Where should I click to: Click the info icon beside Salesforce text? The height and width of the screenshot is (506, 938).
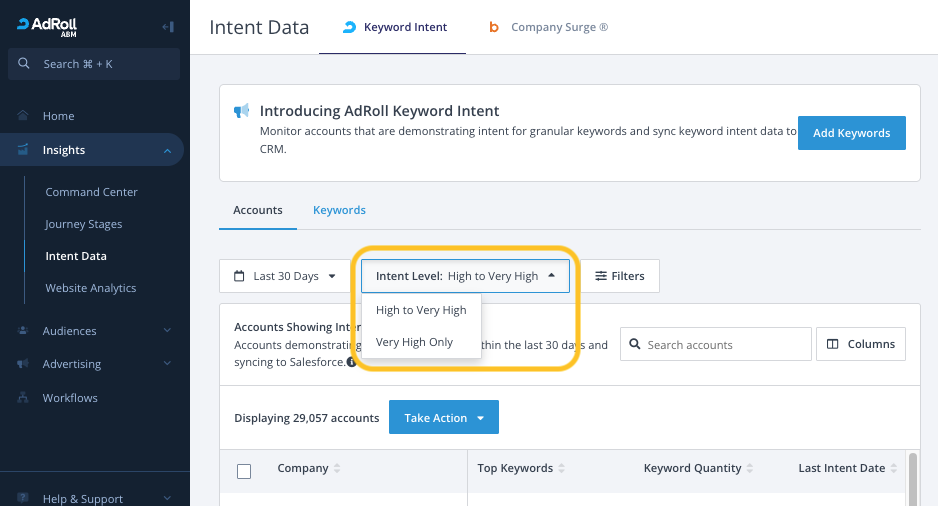[352, 362]
